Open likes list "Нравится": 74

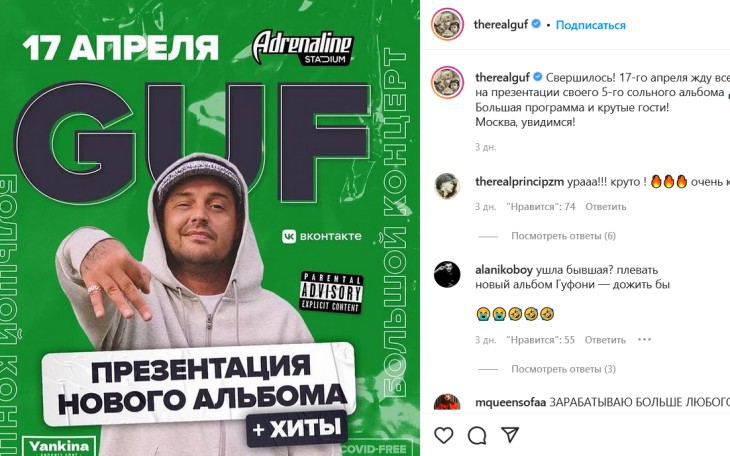coord(541,206)
